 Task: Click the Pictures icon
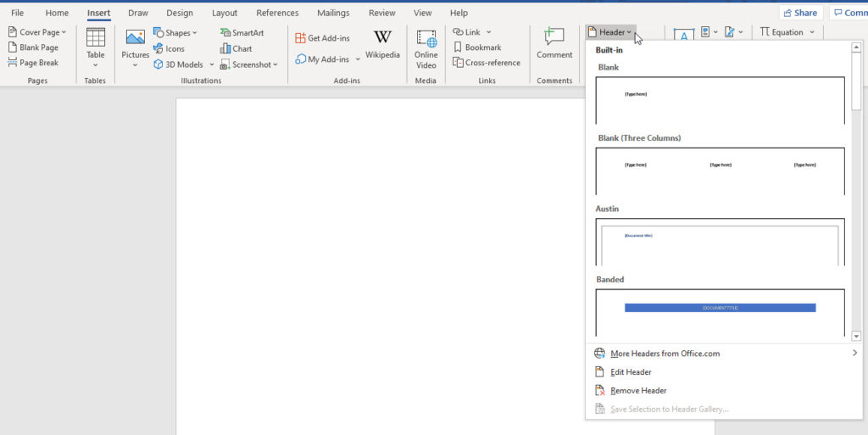[135, 38]
